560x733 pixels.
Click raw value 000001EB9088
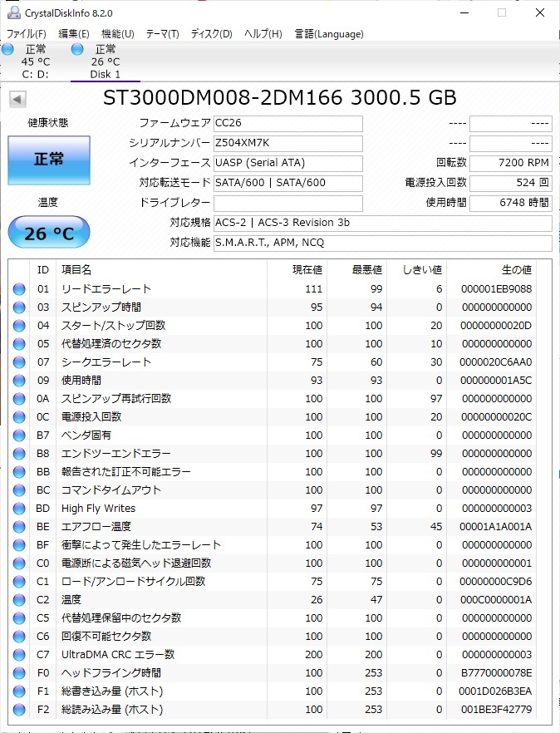(496, 289)
